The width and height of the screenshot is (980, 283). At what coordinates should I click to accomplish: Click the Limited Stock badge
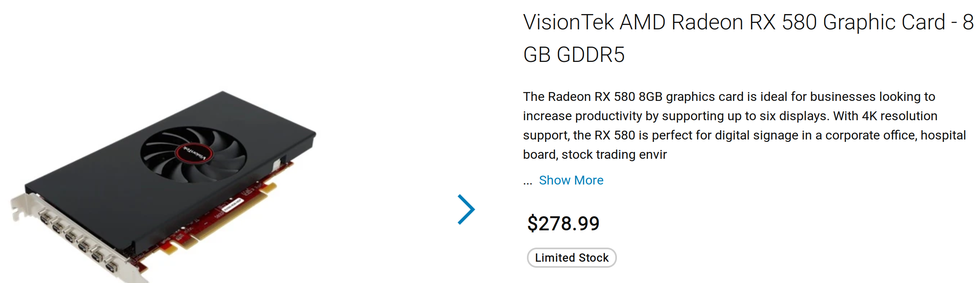point(572,258)
